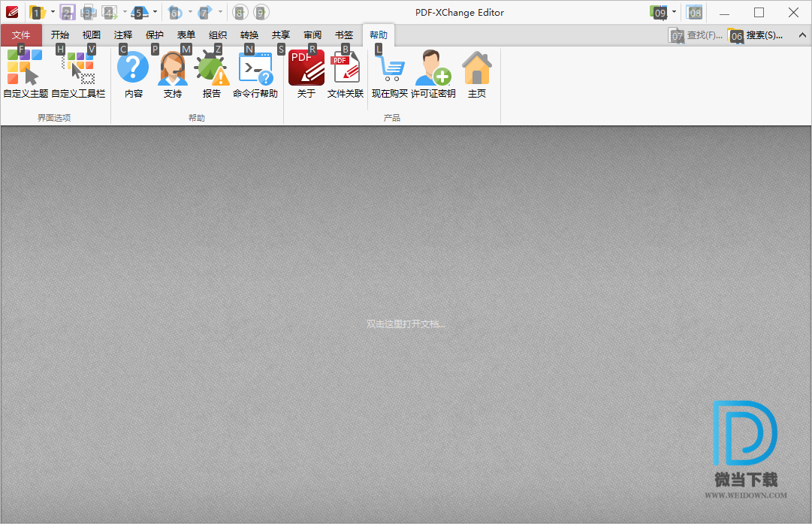
Task: Open the 内容 help contents icon
Action: (133, 73)
